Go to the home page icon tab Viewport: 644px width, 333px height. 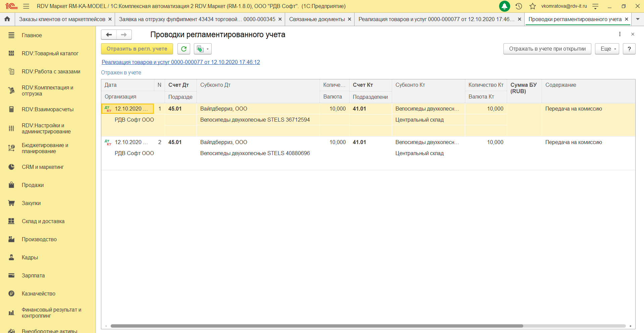[x=7, y=19]
